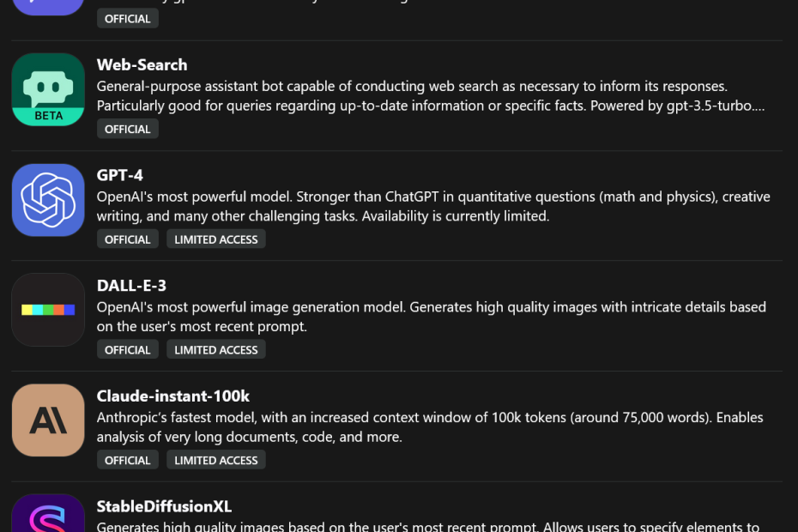This screenshot has width=798, height=532.
Task: Click the OFFICIAL badge under Claude-instant-100k
Action: point(127,459)
